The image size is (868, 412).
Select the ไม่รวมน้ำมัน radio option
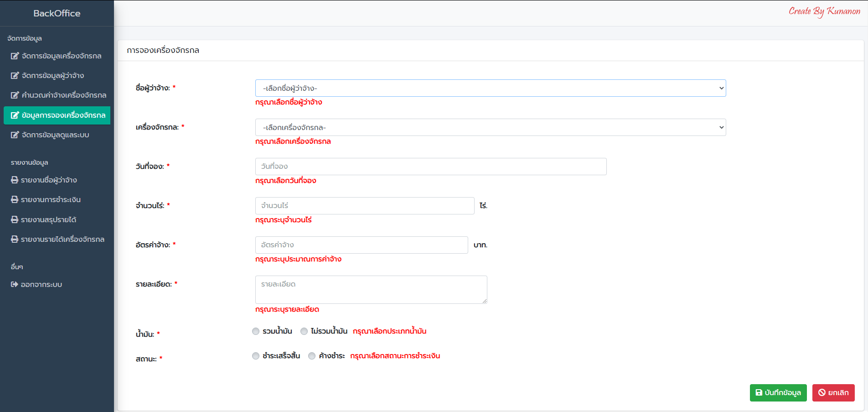304,331
